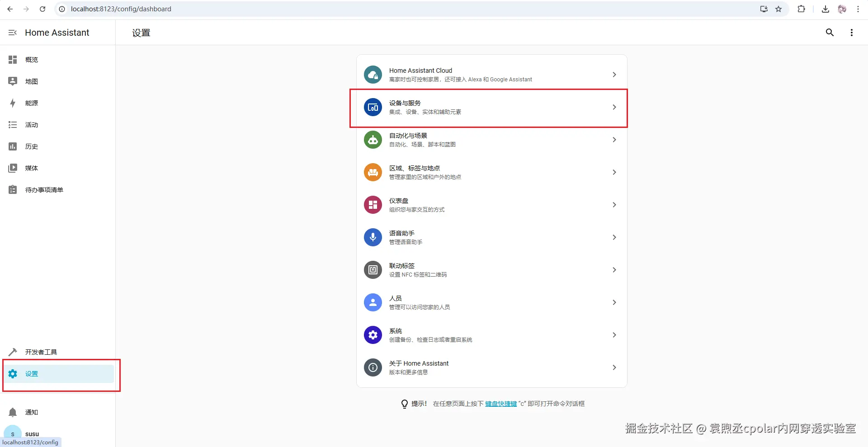
Task: Open 设备与服务 using its right chevron
Action: pyautogui.click(x=614, y=107)
